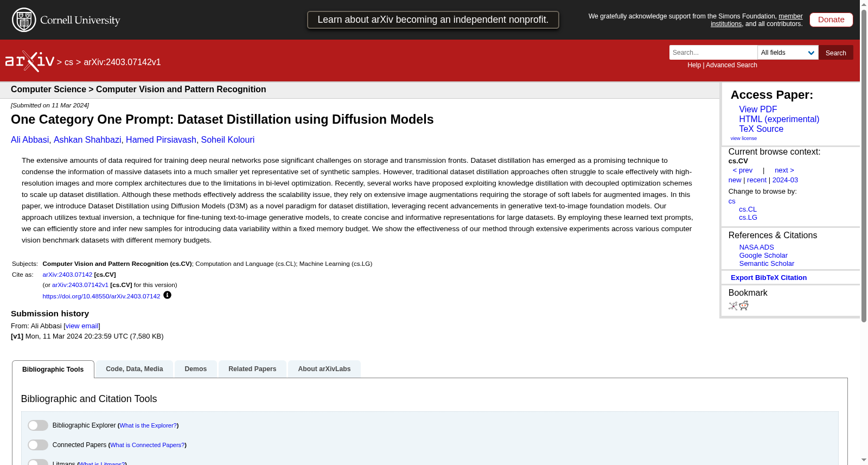
Task: Toggle the Connected Papers switch
Action: [x=38, y=445]
